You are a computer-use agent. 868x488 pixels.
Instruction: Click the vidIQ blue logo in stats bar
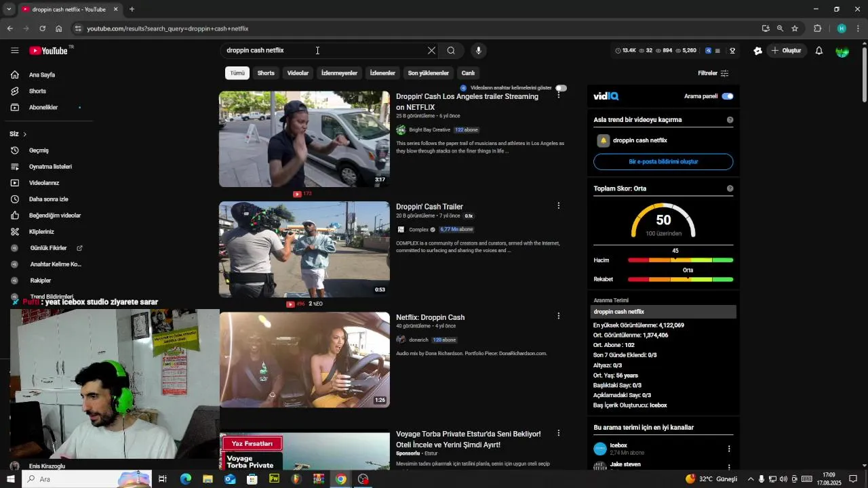click(x=708, y=50)
